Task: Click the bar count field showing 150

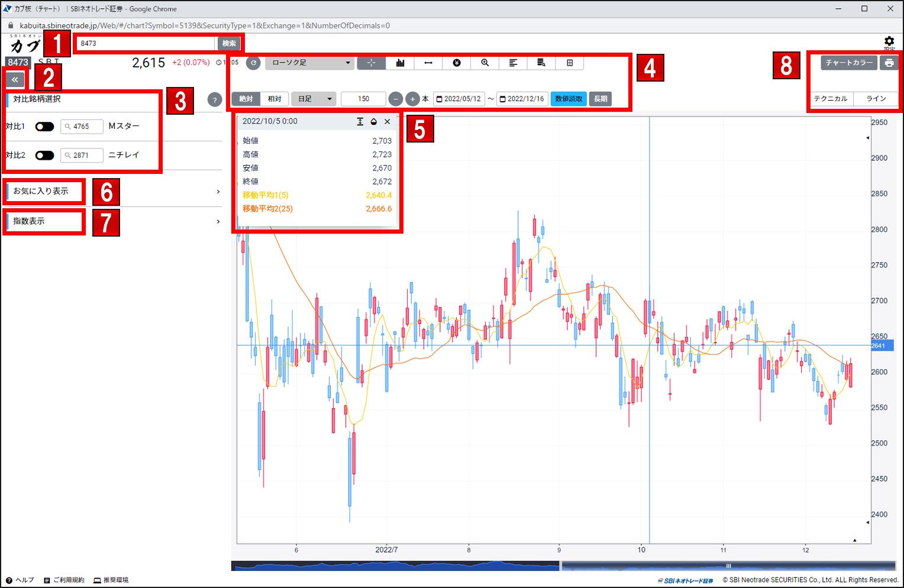Action: (363, 99)
